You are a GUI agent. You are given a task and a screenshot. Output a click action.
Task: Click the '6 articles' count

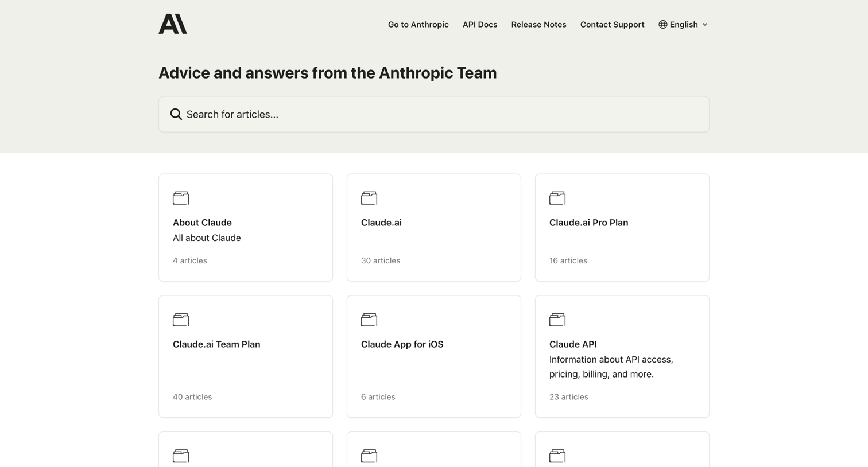[x=378, y=397]
